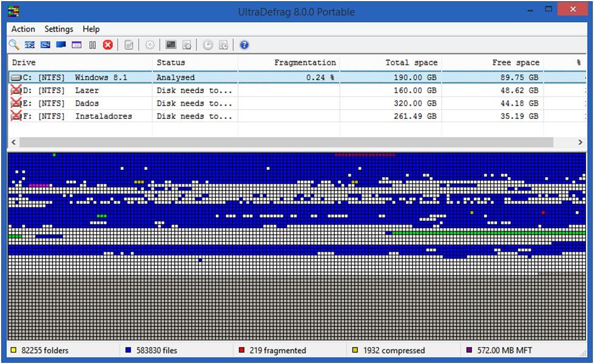Sort by the Free space column header

pos(493,62)
